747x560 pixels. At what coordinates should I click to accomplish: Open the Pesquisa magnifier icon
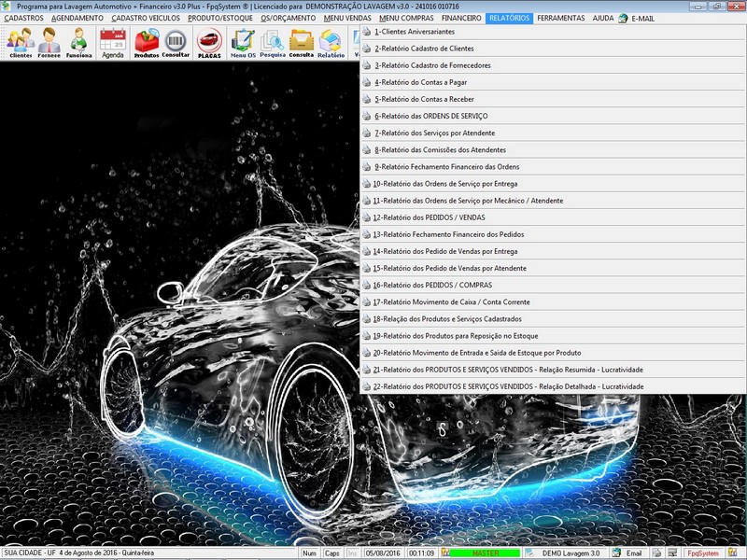tap(273, 43)
